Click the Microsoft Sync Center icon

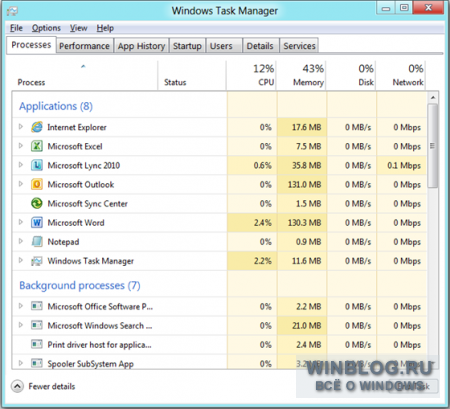pyautogui.click(x=37, y=203)
